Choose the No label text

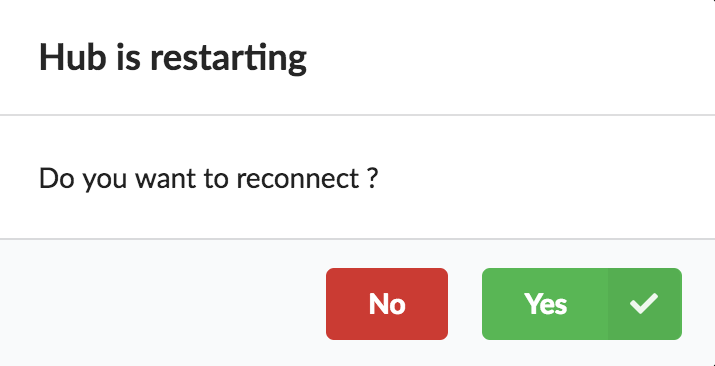387,304
